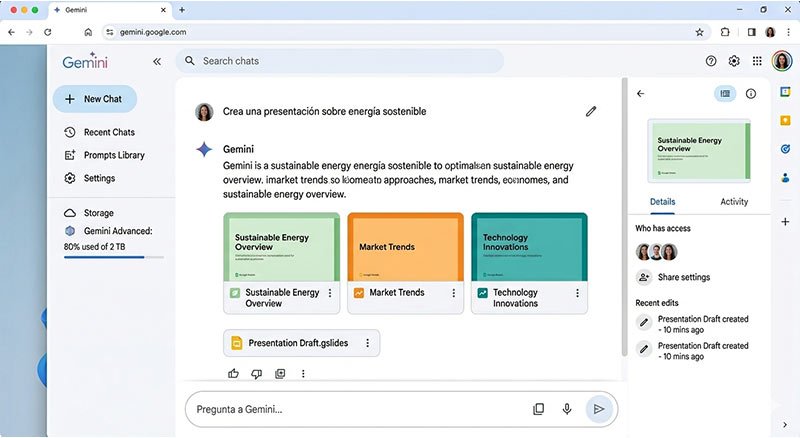Click the thumbs down feedback icon

(256, 374)
